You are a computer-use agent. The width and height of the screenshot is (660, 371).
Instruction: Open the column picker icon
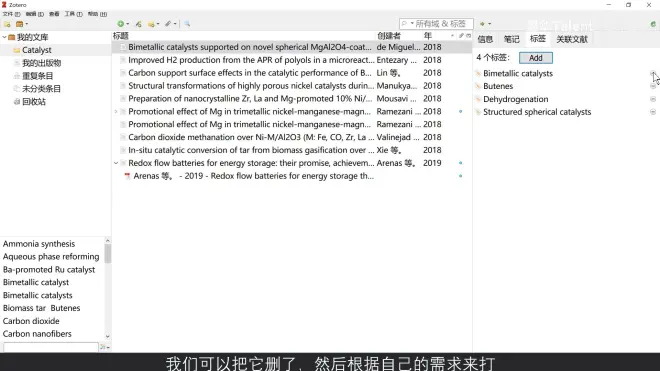(x=468, y=36)
